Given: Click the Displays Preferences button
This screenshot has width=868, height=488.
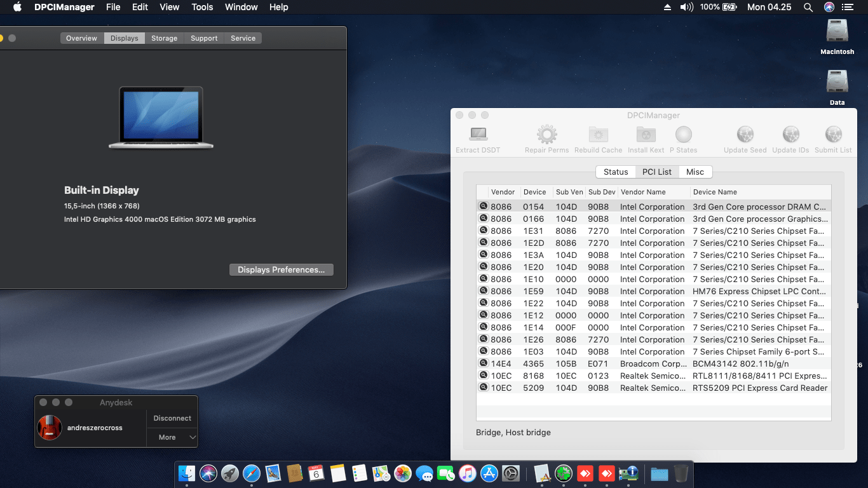Looking at the screenshot, I should click(281, 270).
